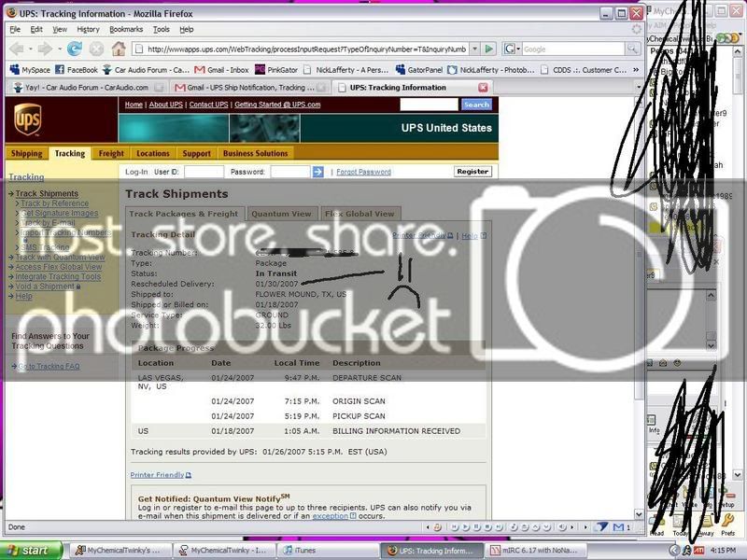Click the exception link in Quantum View text
The height and width of the screenshot is (560, 747).
point(331,516)
